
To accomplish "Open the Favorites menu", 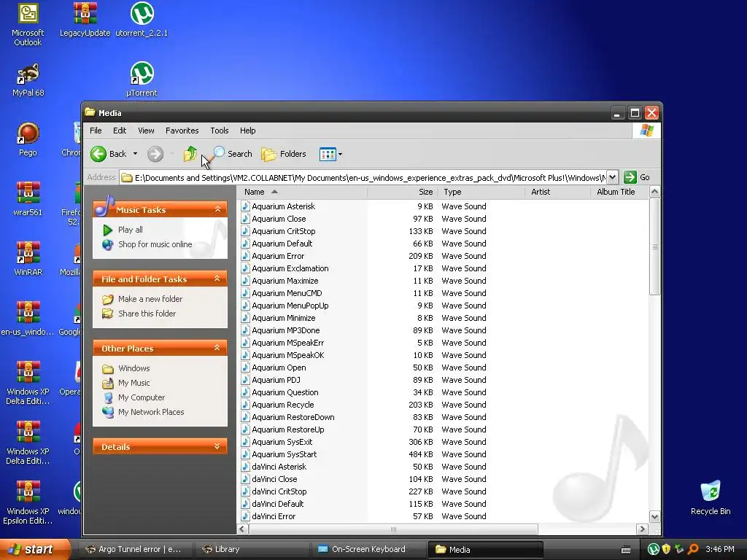I will [x=182, y=131].
